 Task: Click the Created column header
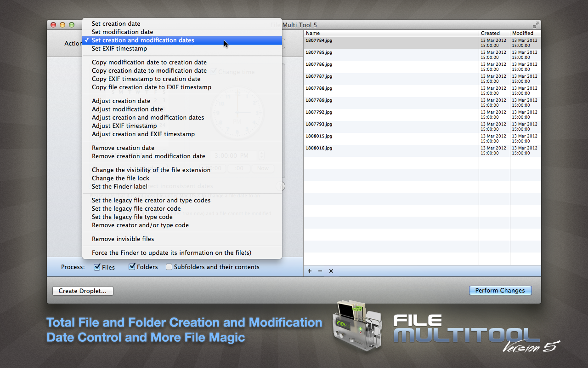pos(495,33)
